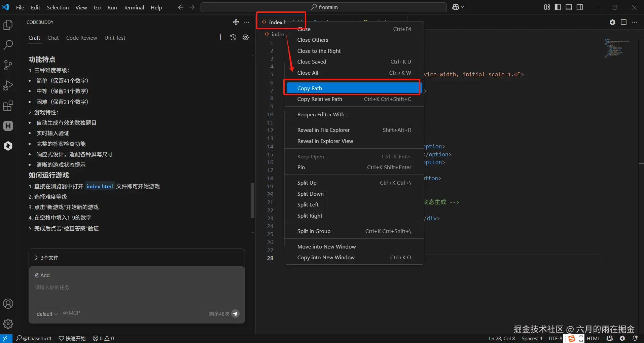The height and width of the screenshot is (343, 644).
Task: Toggle primary side bar visibility
Action: point(558,7)
